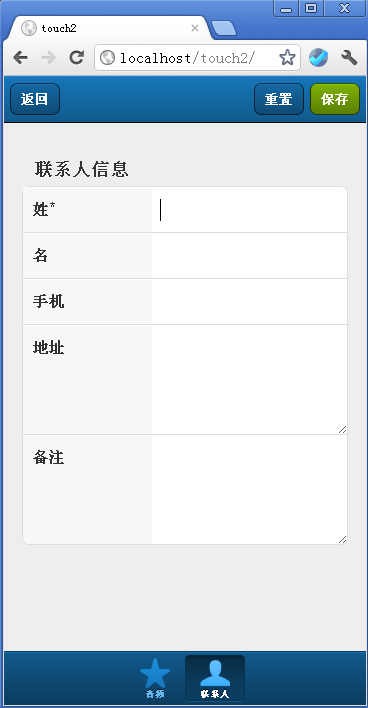Image resolution: width=368 pixels, height=708 pixels.
Task: Tap the 返回 back button
Action: point(35,99)
